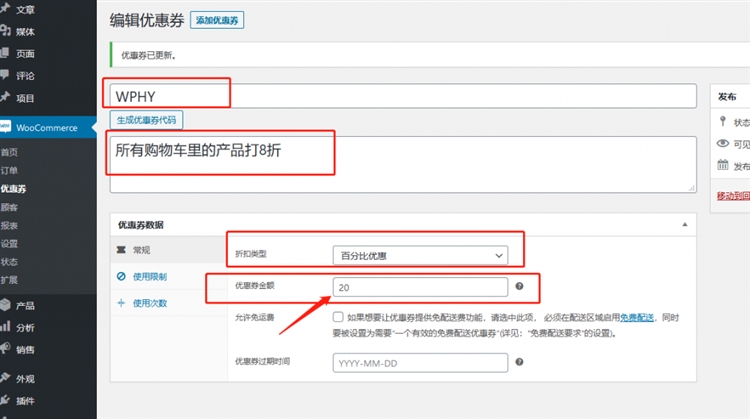Image resolution: width=750 pixels, height=419 pixels.
Task: Click the 优惠券已更新 notice text
Action: click(148, 55)
